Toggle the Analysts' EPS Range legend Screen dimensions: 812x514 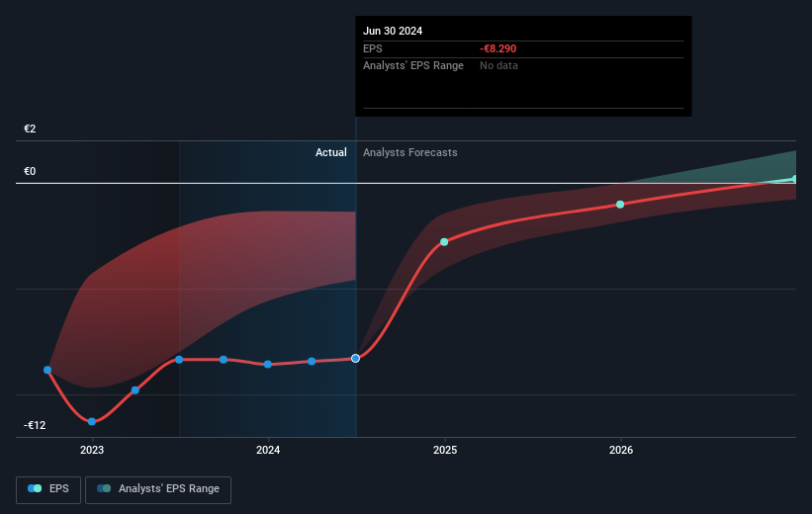pos(158,489)
